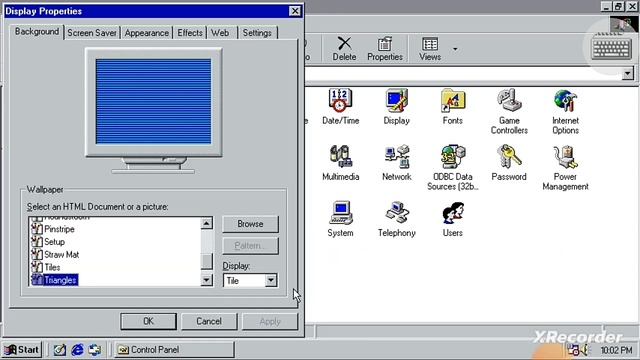Viewport: 640px width, 360px height.
Task: Click the Control Panel taskbar button
Action: pos(174,350)
